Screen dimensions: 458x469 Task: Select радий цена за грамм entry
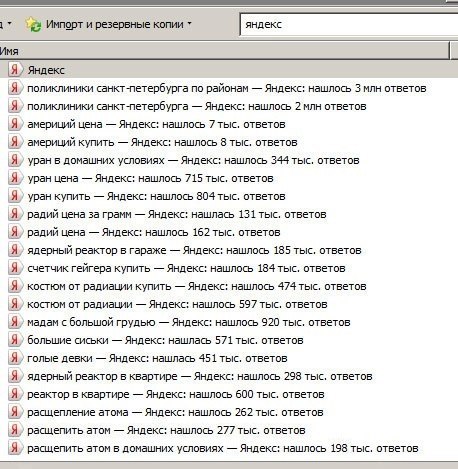[x=177, y=214]
